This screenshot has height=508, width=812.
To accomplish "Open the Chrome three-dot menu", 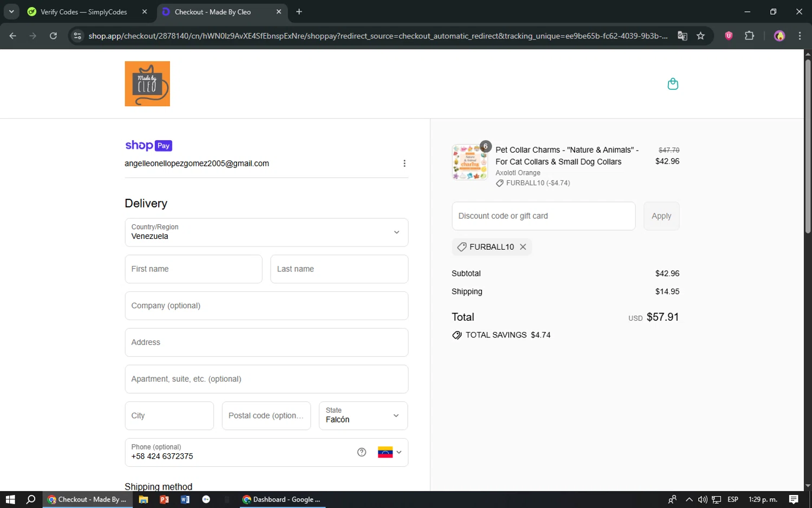I will 800,36.
